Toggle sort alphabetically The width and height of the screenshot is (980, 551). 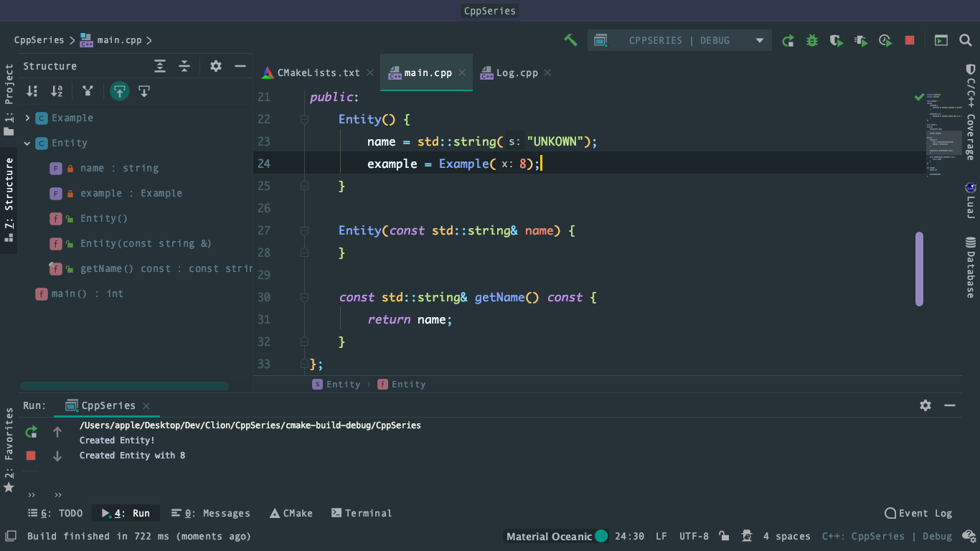[57, 91]
